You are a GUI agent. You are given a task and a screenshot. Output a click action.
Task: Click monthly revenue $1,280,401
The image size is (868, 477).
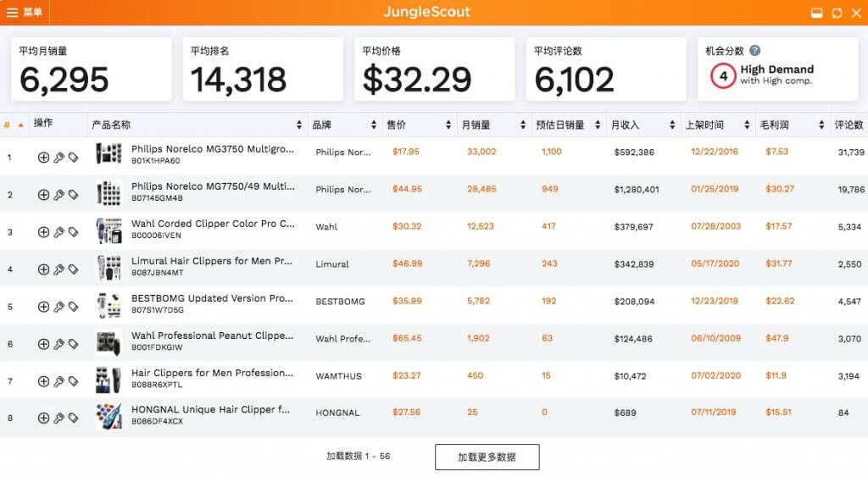[637, 189]
